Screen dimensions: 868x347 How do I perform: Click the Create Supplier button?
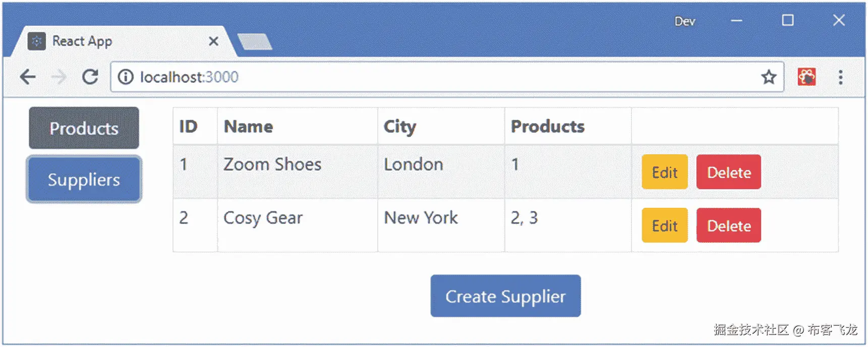(x=505, y=296)
